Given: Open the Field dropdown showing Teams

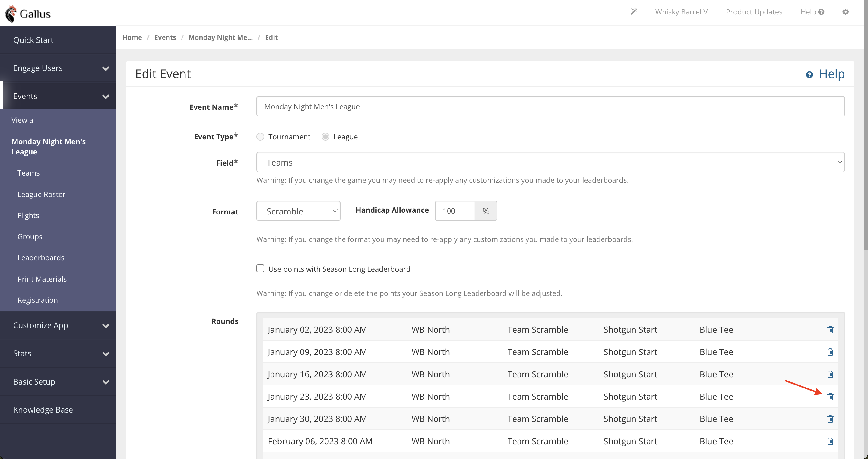Looking at the screenshot, I should point(550,162).
